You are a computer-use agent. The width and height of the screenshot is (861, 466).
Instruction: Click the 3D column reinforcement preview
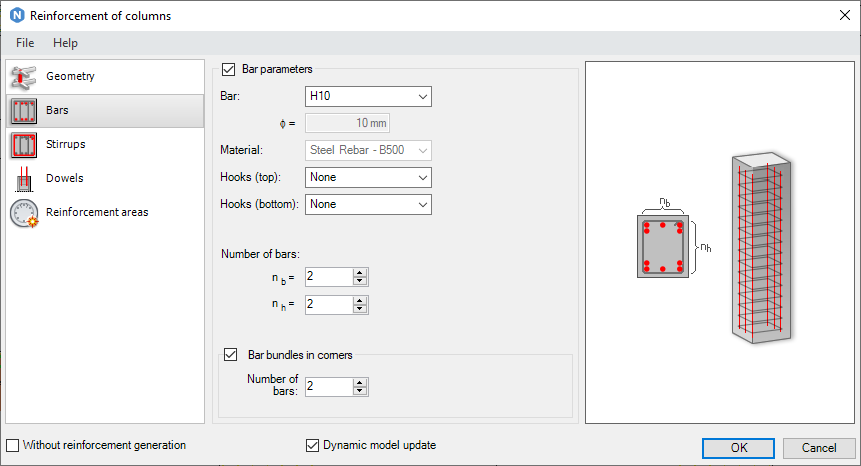(x=762, y=248)
